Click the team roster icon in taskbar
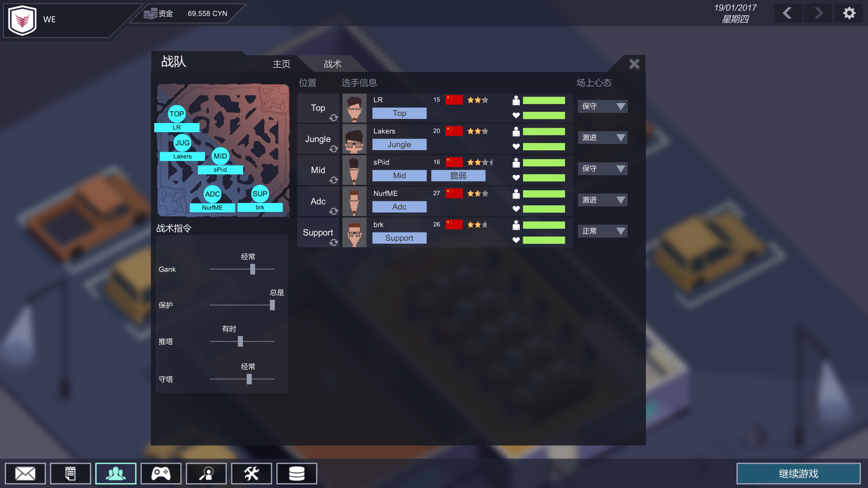Screen dimensions: 868x488 tap(115, 473)
